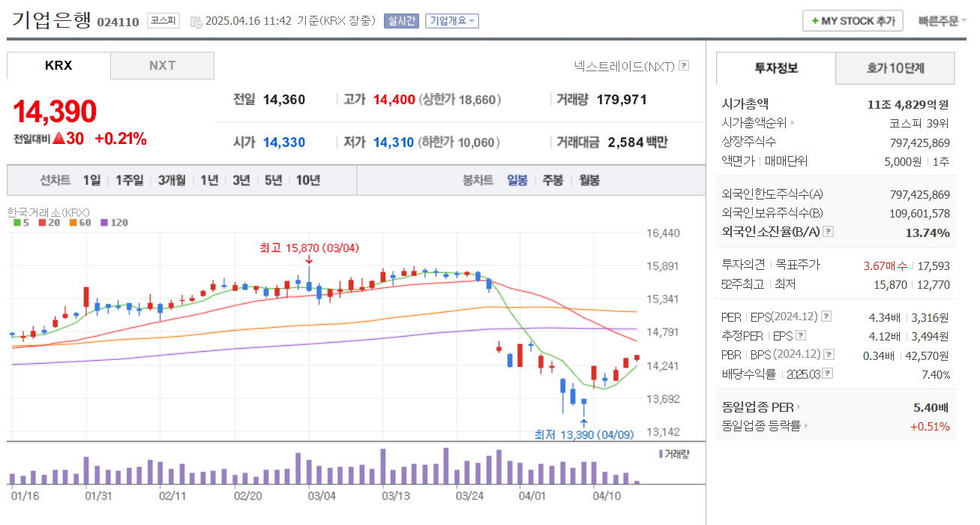This screenshot has height=525, width=980.
Task: Click the help icon next to 추정PER | EPS
Action: tap(801, 336)
